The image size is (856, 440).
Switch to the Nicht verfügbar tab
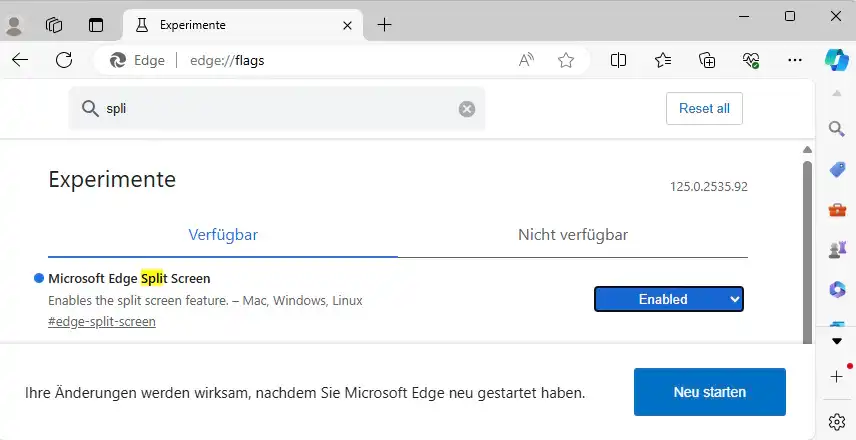(x=573, y=235)
